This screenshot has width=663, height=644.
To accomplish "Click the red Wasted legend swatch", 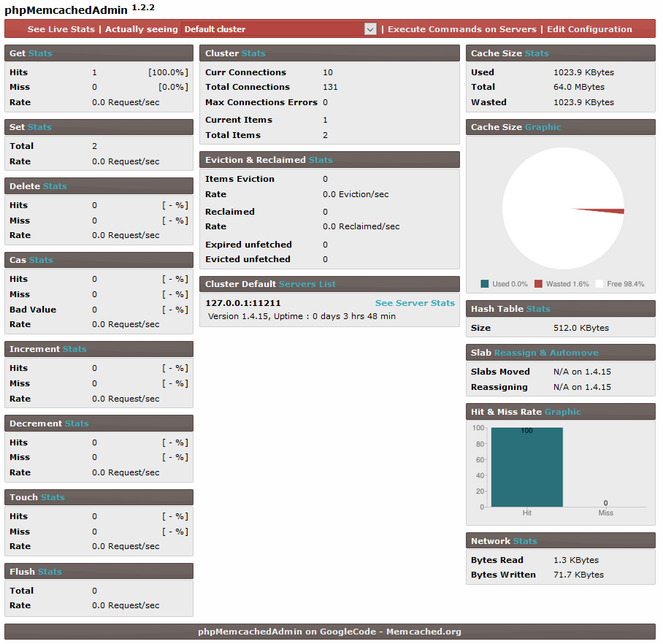I will (538, 284).
